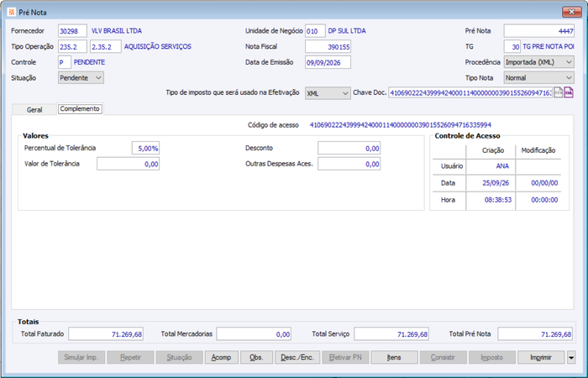Click the Pré Nota window title icon

[x=12, y=12]
